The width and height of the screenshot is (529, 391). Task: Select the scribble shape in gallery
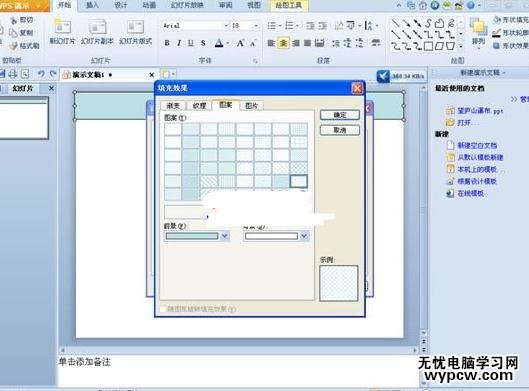pyautogui.click(x=451, y=23)
